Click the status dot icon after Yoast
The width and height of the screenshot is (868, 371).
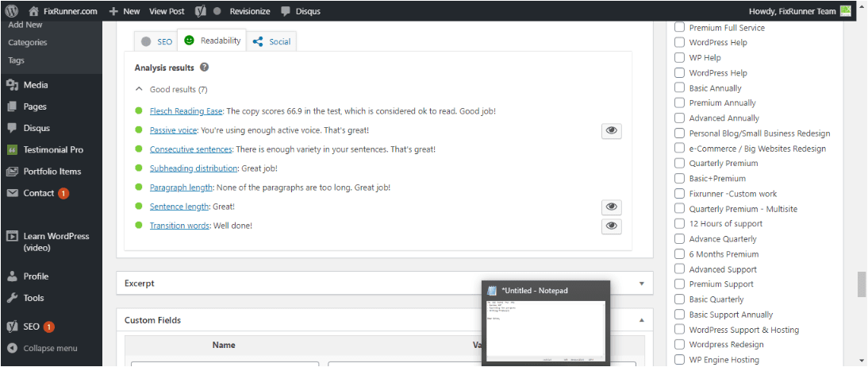coord(217,10)
